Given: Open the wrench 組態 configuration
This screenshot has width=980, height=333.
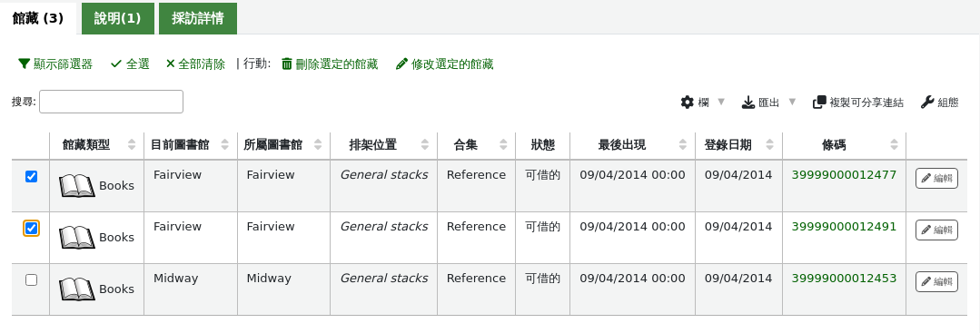Looking at the screenshot, I should (x=927, y=103).
